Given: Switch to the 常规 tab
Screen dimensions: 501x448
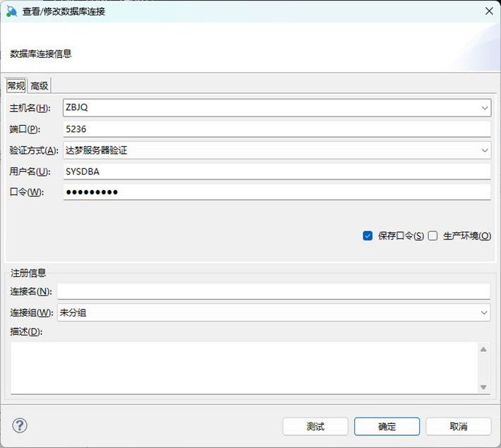Looking at the screenshot, I should click(16, 86).
